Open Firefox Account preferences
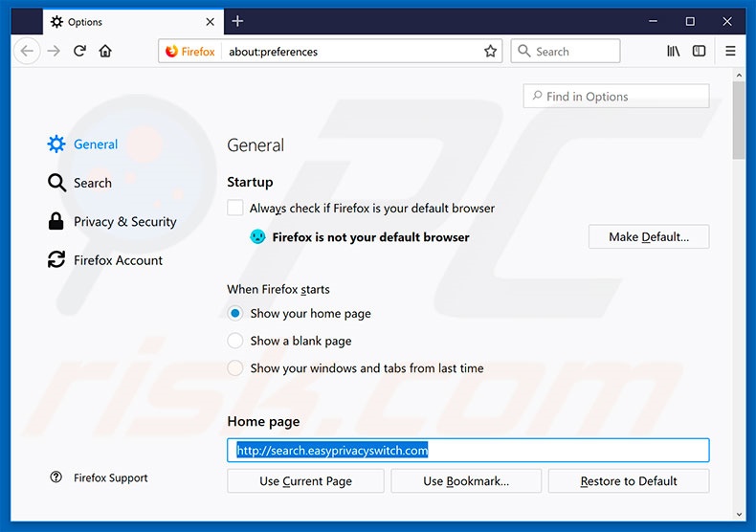 tap(105, 259)
